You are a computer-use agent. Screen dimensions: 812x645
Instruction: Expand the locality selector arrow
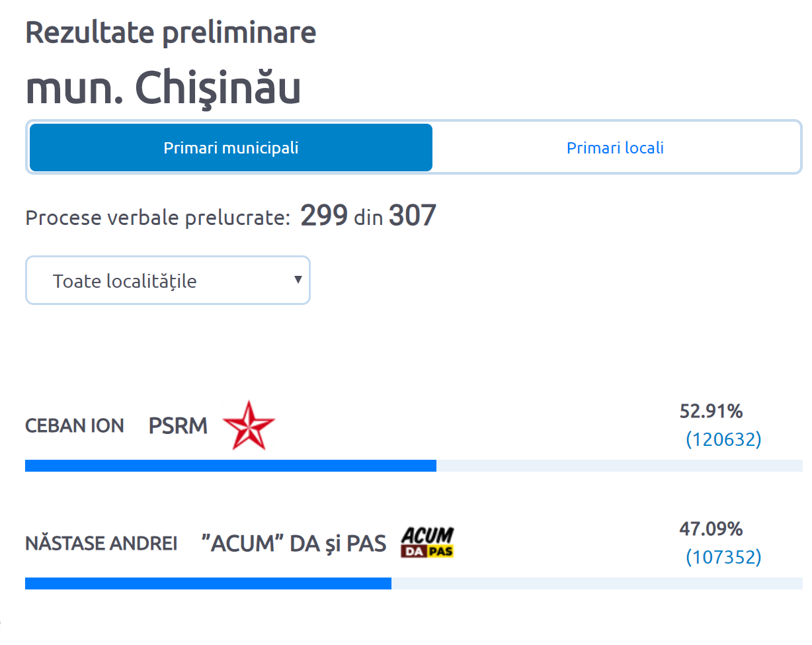pyautogui.click(x=298, y=280)
